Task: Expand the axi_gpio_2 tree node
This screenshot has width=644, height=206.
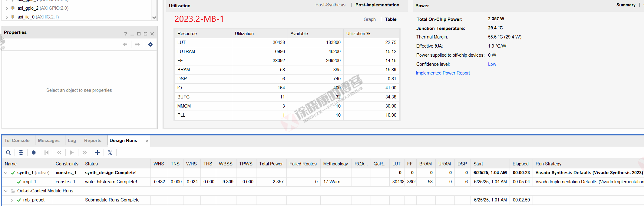Action: point(7,8)
